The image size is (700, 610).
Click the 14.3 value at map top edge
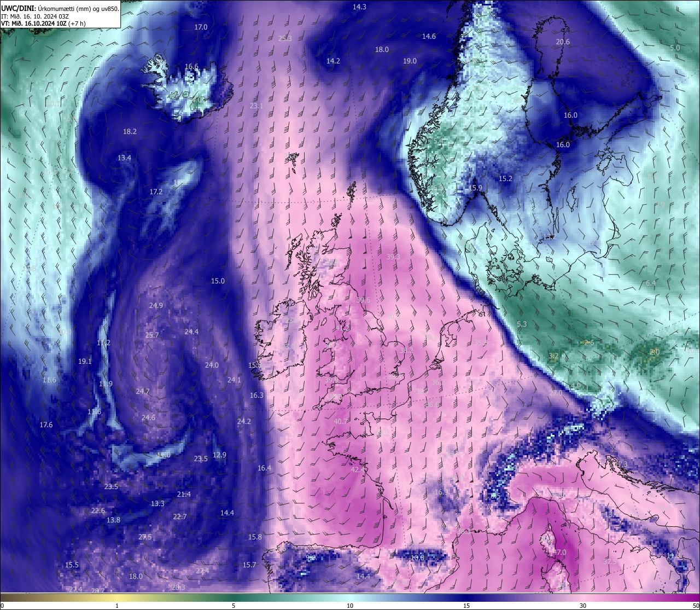(x=359, y=7)
